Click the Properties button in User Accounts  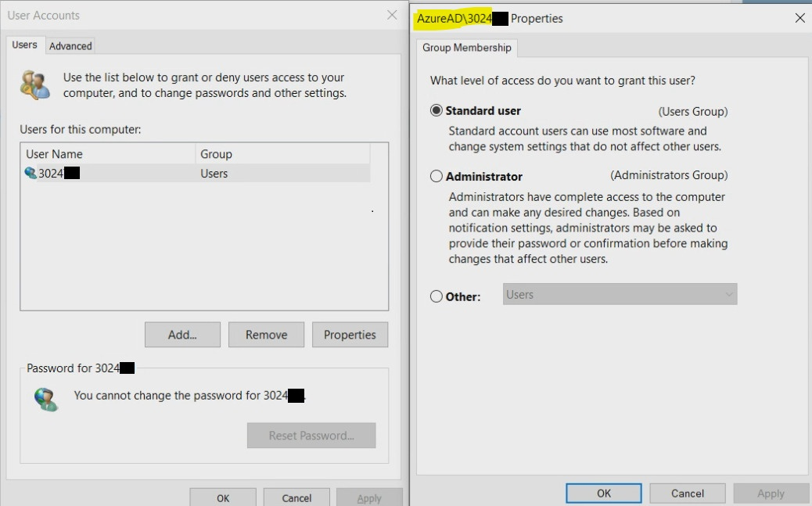tap(350, 335)
